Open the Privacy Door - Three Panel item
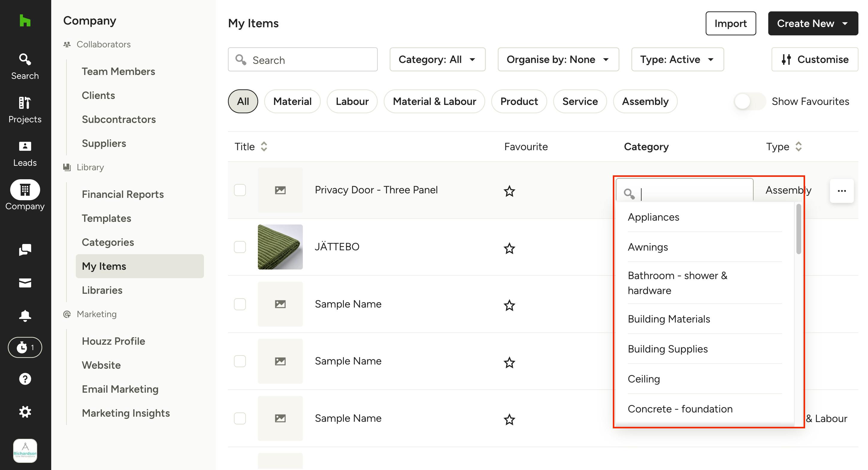The image size is (868, 470). (x=376, y=190)
